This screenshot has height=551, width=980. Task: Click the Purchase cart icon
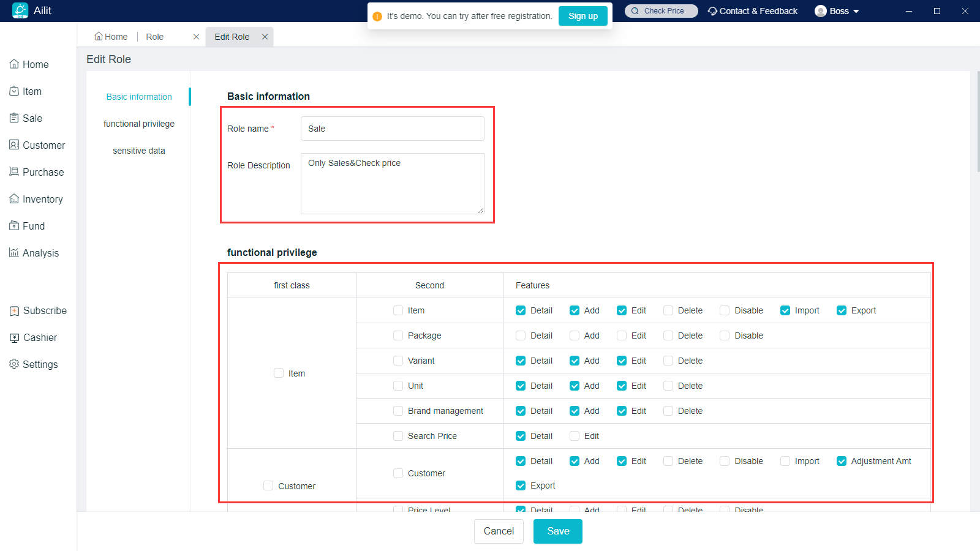[14, 172]
